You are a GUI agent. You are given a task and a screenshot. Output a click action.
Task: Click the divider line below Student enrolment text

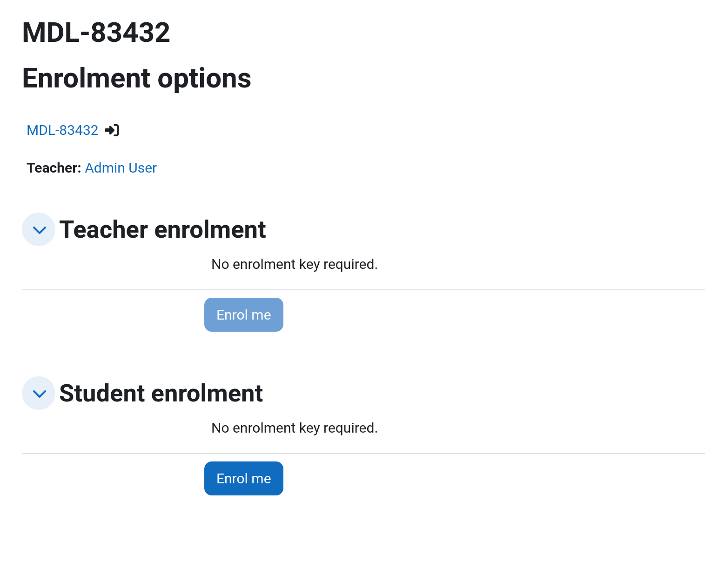[363, 454]
